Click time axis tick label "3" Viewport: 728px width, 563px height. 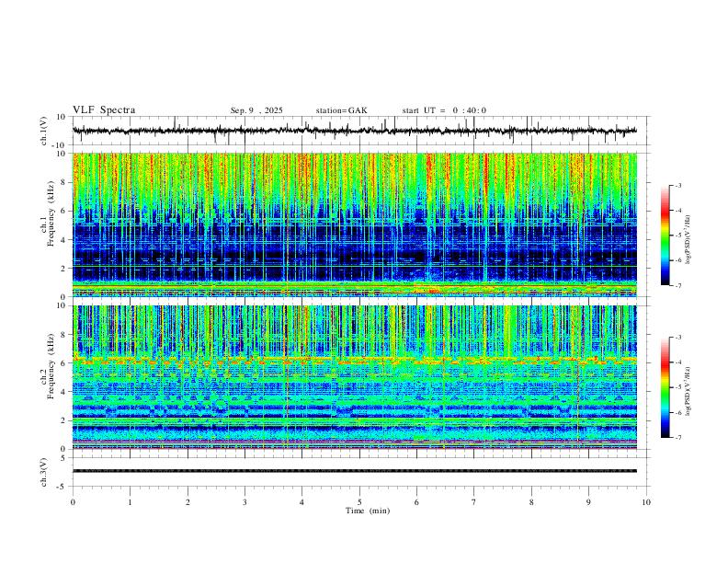(x=245, y=502)
